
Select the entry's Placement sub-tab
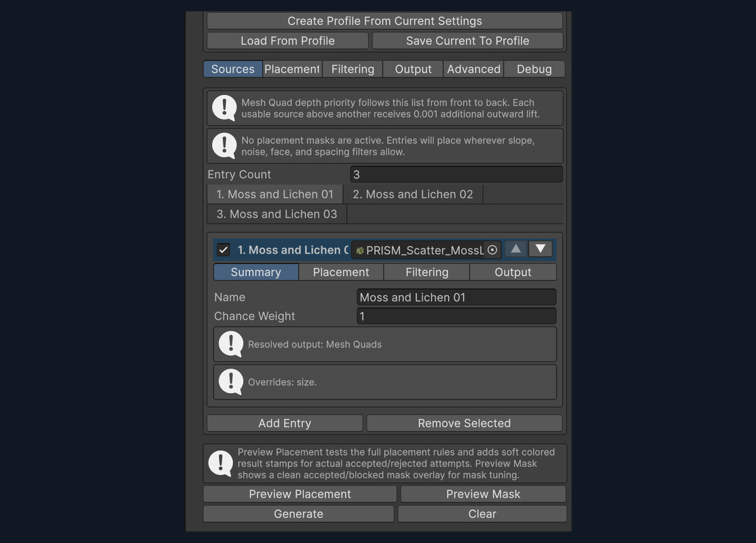coord(341,272)
